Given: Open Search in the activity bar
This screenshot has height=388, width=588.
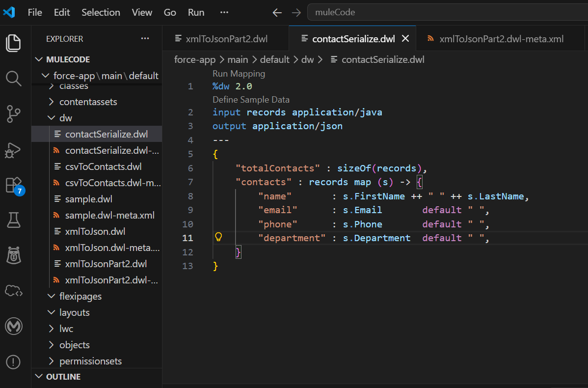Looking at the screenshot, I should coord(13,79).
